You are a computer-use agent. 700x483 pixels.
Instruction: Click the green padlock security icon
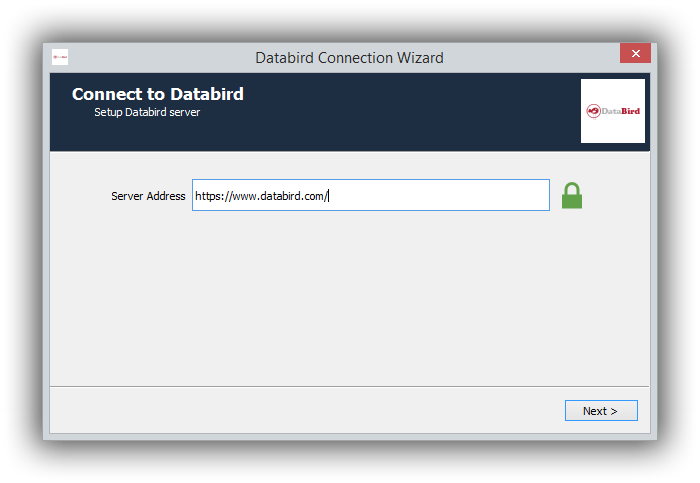point(571,196)
